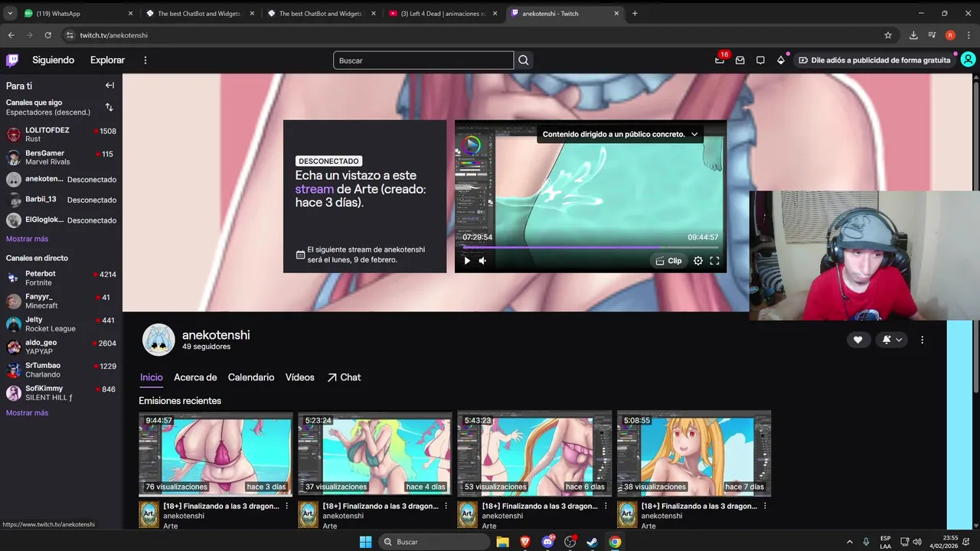
Task: Open the Windows Start menu
Action: coord(366,542)
